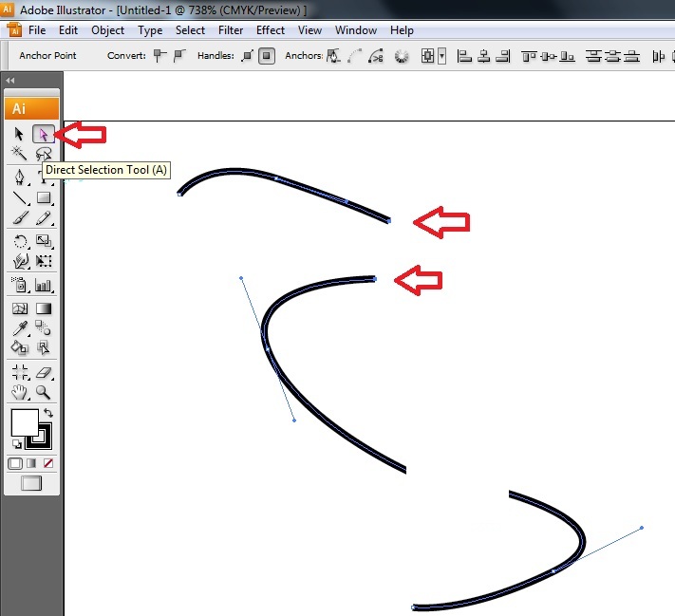The image size is (675, 616).
Task: Select the Column Graph tool
Action: coord(43,285)
